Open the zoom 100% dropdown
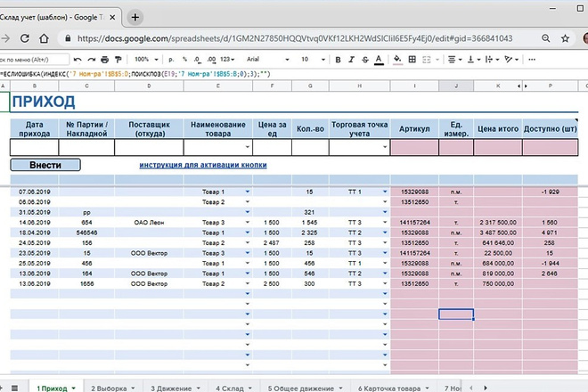The height and width of the screenshot is (392, 588). point(146,60)
